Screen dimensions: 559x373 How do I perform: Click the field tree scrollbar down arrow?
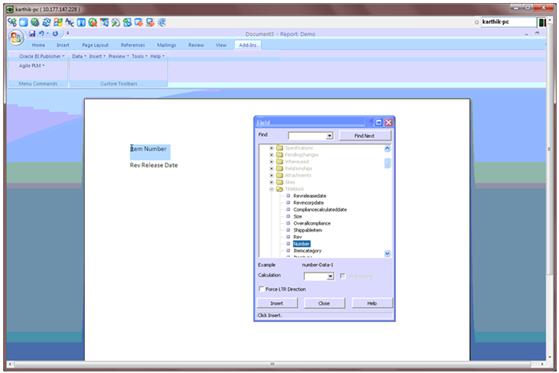tap(387, 254)
